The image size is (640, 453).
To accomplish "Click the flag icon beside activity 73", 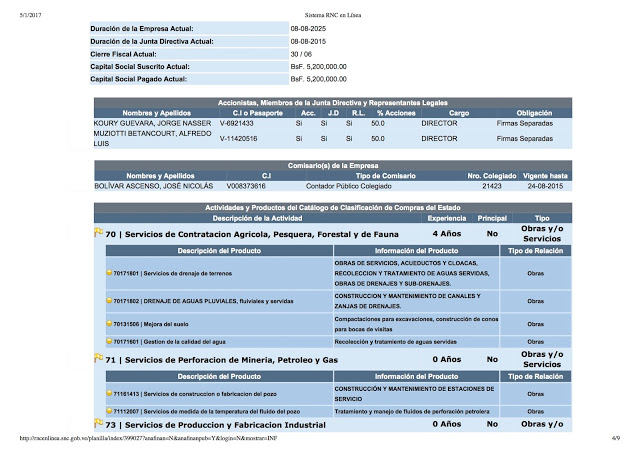I will pos(98,423).
